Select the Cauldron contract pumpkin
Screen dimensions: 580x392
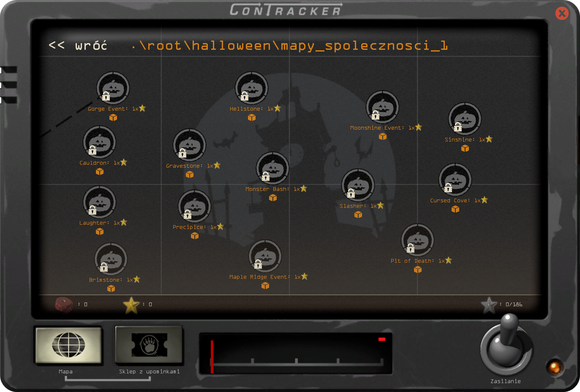pos(99,142)
